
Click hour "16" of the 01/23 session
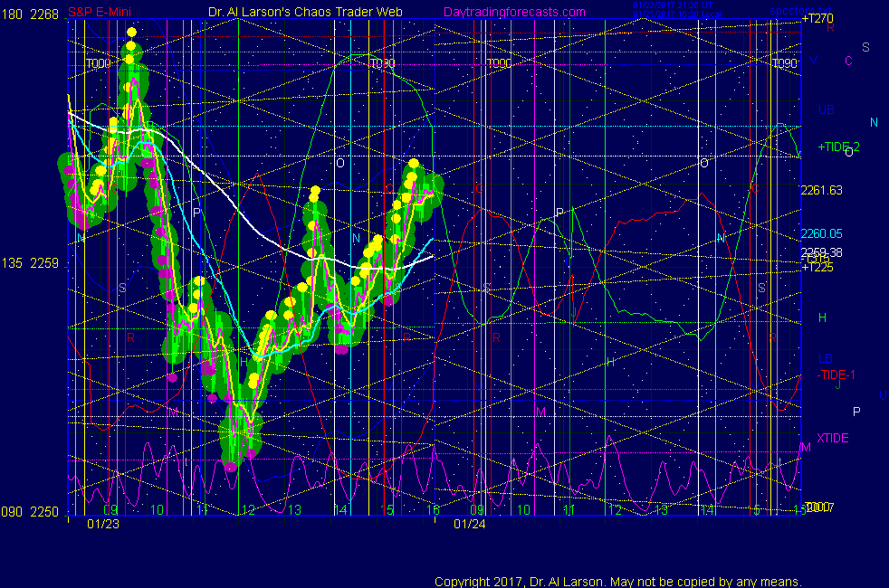tap(432, 510)
